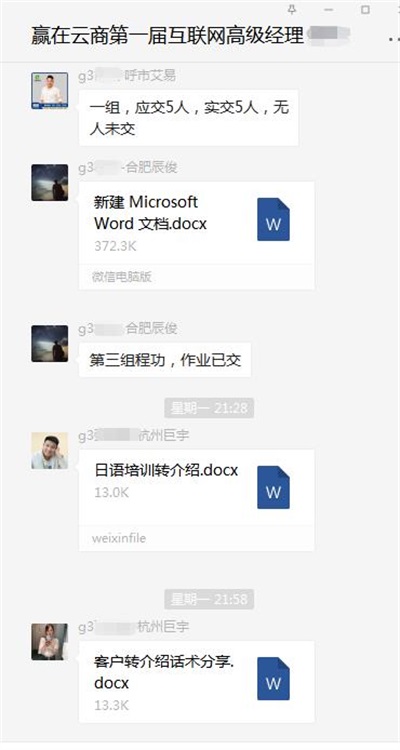Click the weixinfile source label
This screenshot has width=400, height=750.
119,538
